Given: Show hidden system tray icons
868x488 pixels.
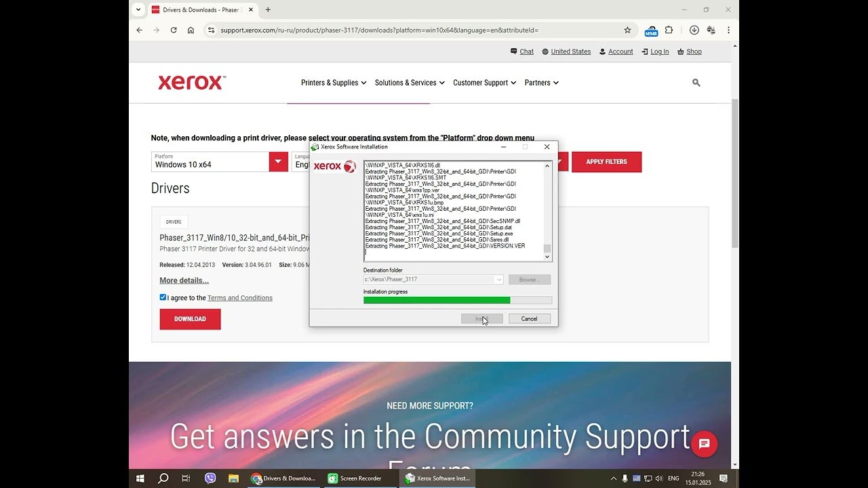Looking at the screenshot, I should (x=614, y=479).
